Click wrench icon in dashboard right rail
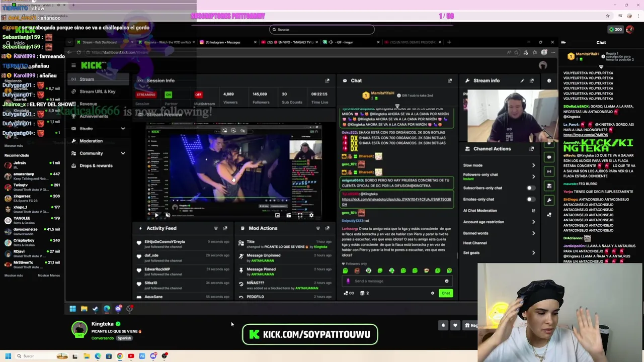 click(549, 200)
